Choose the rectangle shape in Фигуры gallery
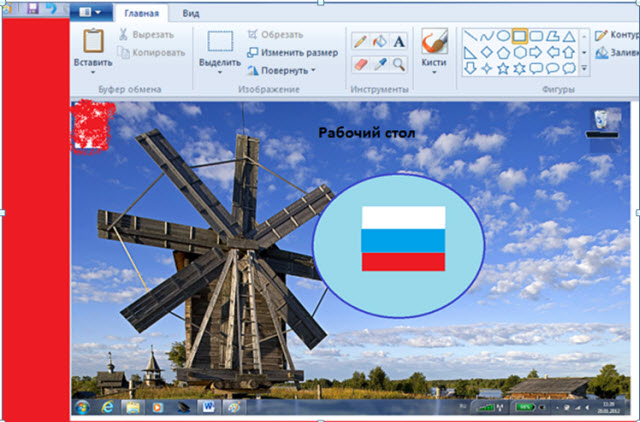 click(x=519, y=36)
